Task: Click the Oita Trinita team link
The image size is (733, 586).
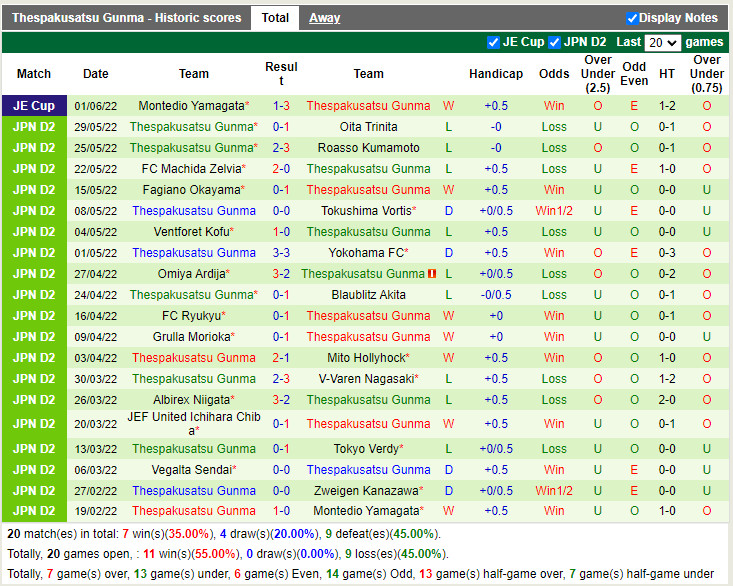Action: 368,127
